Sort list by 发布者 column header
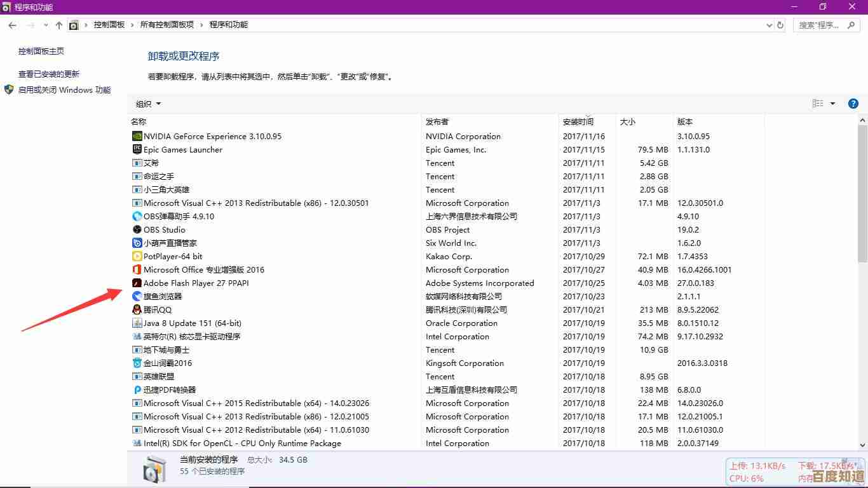The image size is (868, 488). (x=437, y=121)
